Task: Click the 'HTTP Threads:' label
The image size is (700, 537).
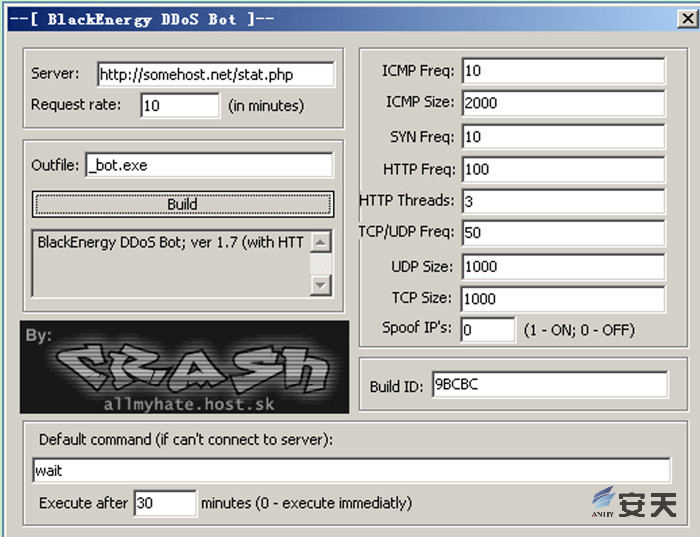Action: point(407,200)
